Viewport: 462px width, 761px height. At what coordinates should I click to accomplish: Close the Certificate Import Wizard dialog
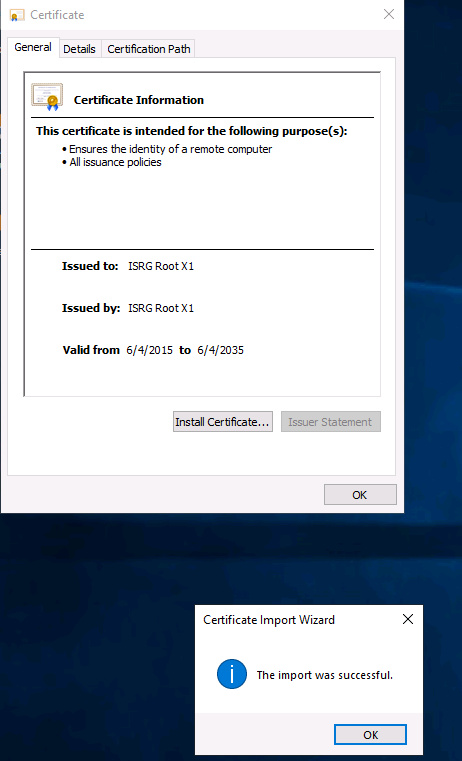408,619
